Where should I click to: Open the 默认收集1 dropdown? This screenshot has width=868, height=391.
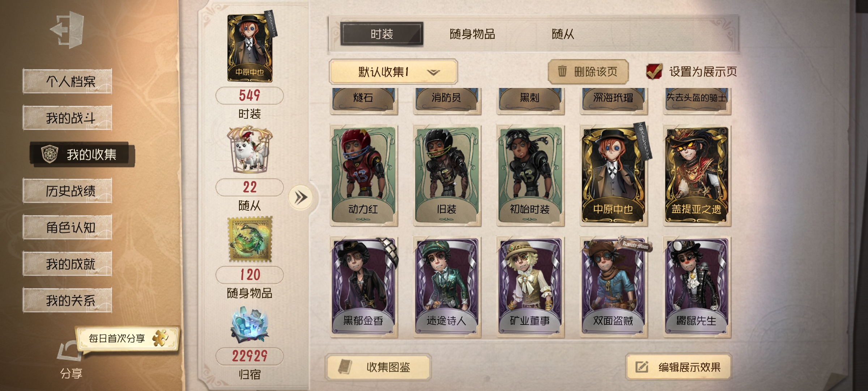point(393,72)
